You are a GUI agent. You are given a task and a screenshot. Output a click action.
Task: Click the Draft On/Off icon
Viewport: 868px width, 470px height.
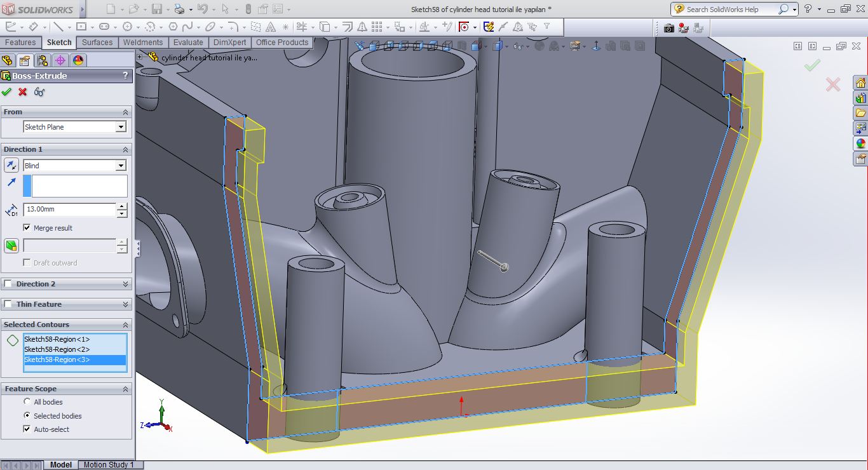(x=11, y=246)
